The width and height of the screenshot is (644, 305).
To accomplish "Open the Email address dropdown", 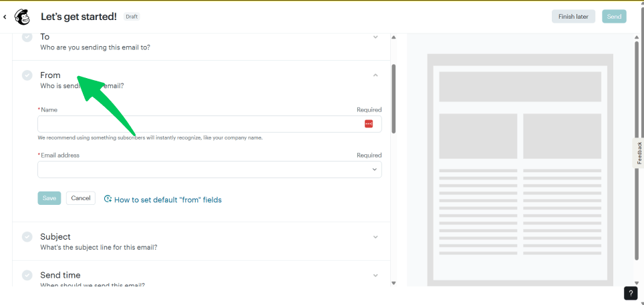I will [210, 170].
